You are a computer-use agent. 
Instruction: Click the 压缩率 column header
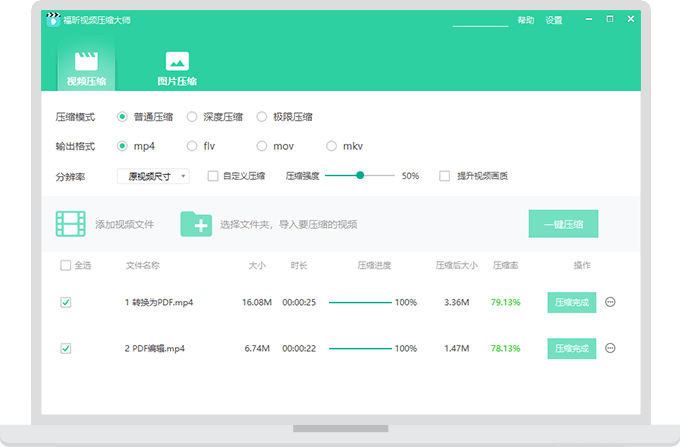(x=505, y=265)
